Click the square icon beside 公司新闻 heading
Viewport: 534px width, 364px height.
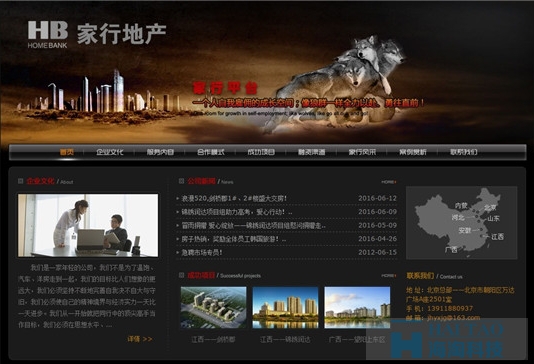click(x=182, y=181)
